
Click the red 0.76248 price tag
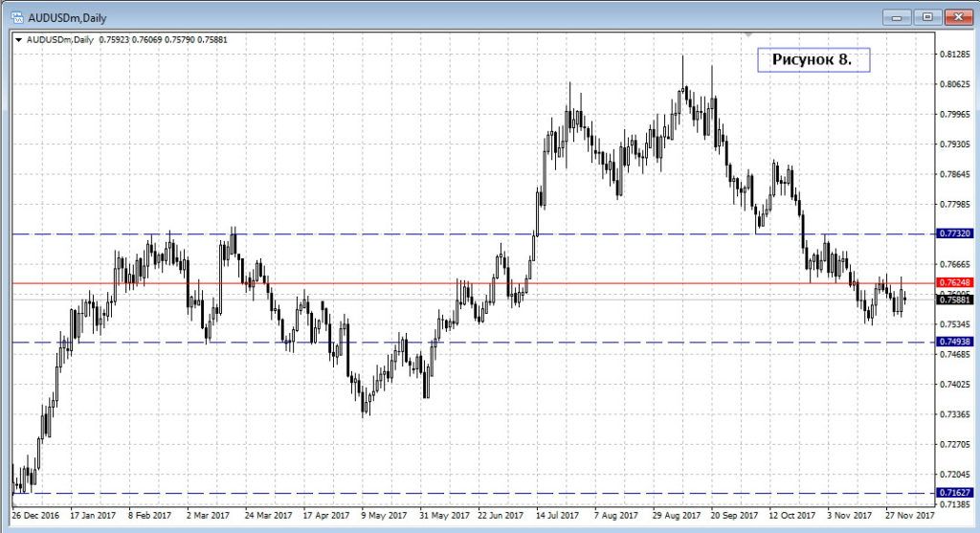click(954, 283)
